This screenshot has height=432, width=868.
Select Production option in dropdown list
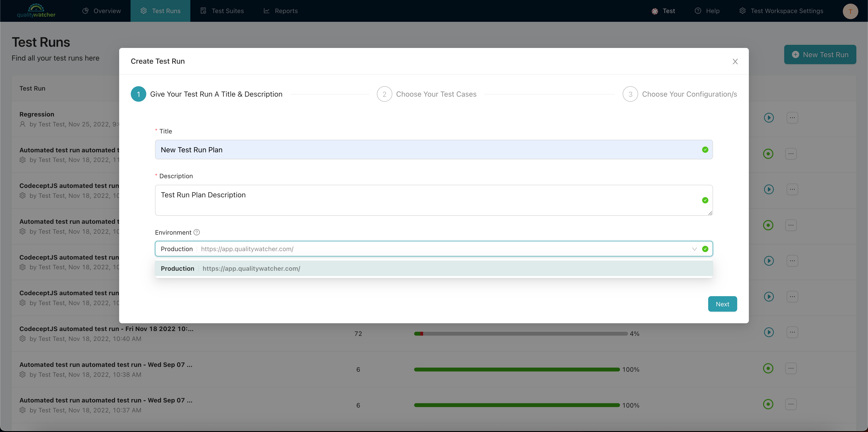point(434,269)
